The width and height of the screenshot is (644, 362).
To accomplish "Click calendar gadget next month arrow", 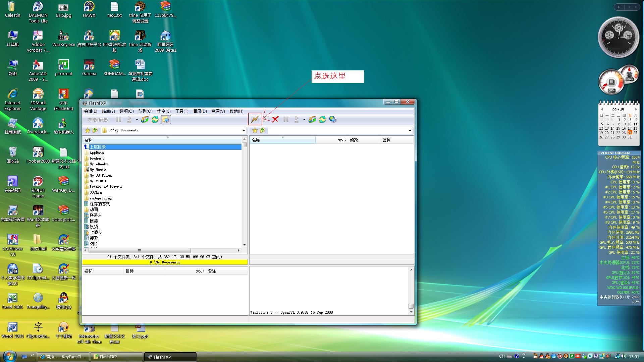I will pyautogui.click(x=636, y=110).
